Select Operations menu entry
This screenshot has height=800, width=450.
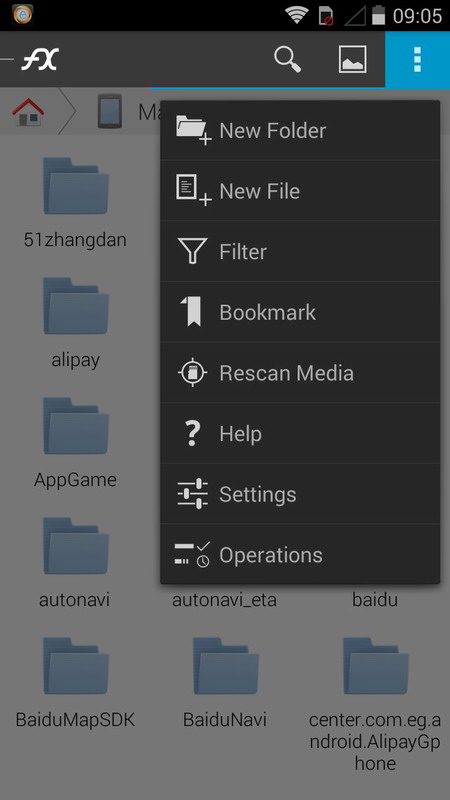pyautogui.click(x=300, y=555)
